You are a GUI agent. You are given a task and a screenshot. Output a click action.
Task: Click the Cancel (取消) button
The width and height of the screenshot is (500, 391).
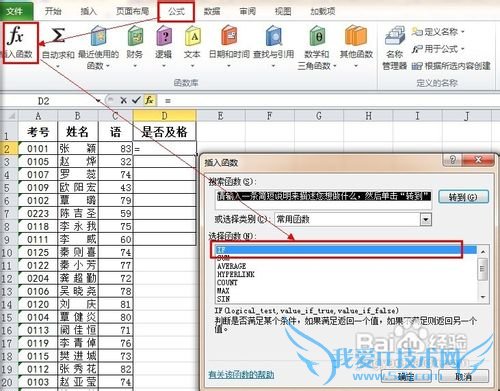pos(463,377)
